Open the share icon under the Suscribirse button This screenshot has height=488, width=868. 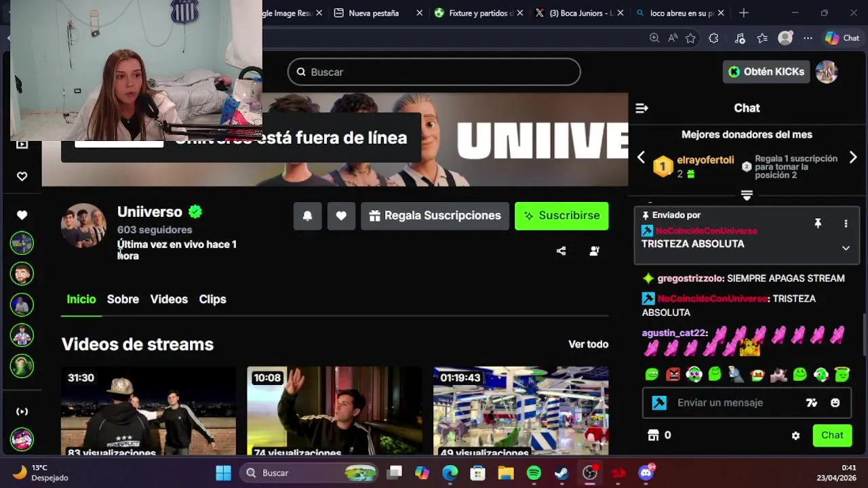[x=561, y=251]
